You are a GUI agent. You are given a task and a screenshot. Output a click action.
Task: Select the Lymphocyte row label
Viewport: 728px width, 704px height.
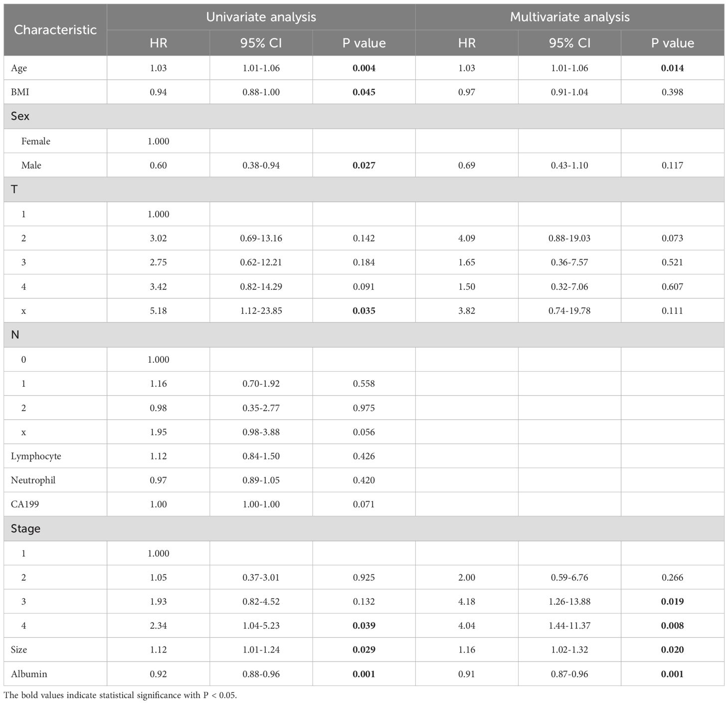36,456
